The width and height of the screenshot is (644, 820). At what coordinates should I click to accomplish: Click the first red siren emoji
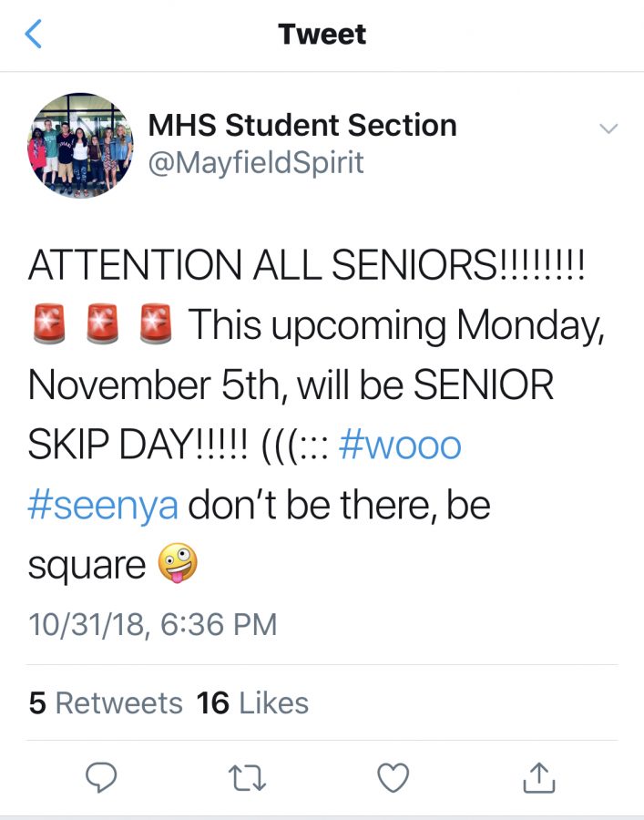click(x=49, y=323)
